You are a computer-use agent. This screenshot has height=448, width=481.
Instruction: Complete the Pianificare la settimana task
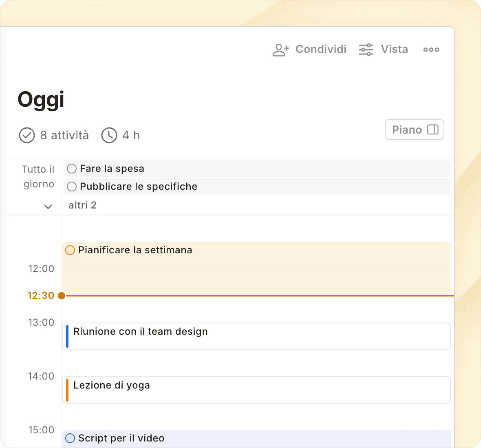pyautogui.click(x=70, y=250)
